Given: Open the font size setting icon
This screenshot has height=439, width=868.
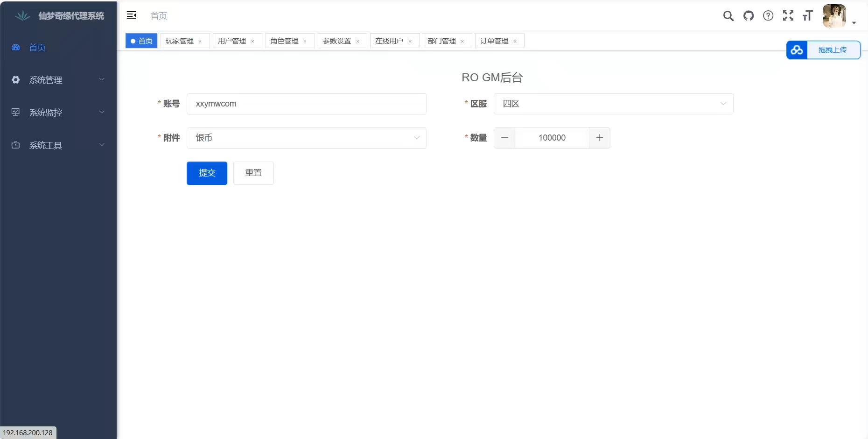Looking at the screenshot, I should coord(808,16).
